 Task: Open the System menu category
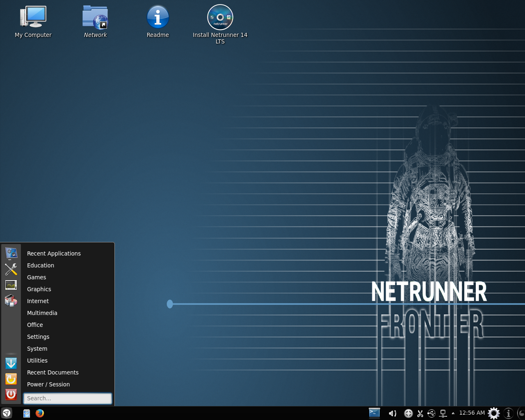click(x=68, y=349)
